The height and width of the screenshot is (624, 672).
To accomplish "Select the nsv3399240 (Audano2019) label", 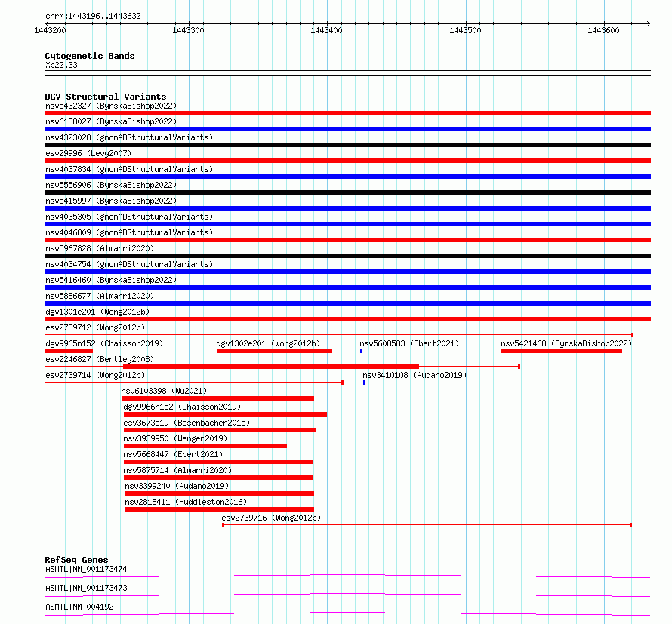I will (x=177, y=486).
